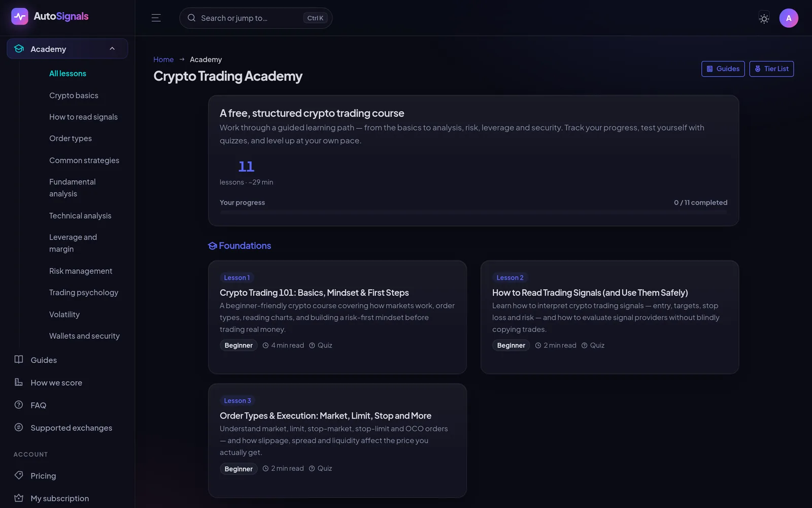
Task: Click the Lesson 2 badge
Action: (510, 277)
